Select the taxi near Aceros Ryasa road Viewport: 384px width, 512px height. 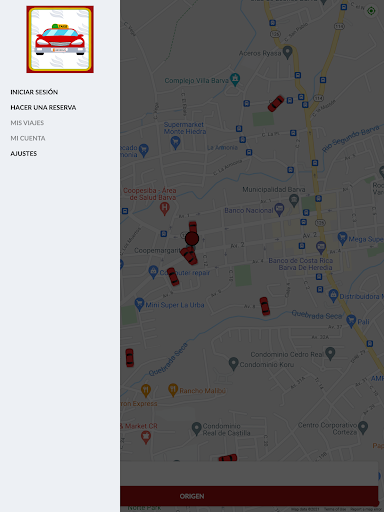[x=276, y=104]
